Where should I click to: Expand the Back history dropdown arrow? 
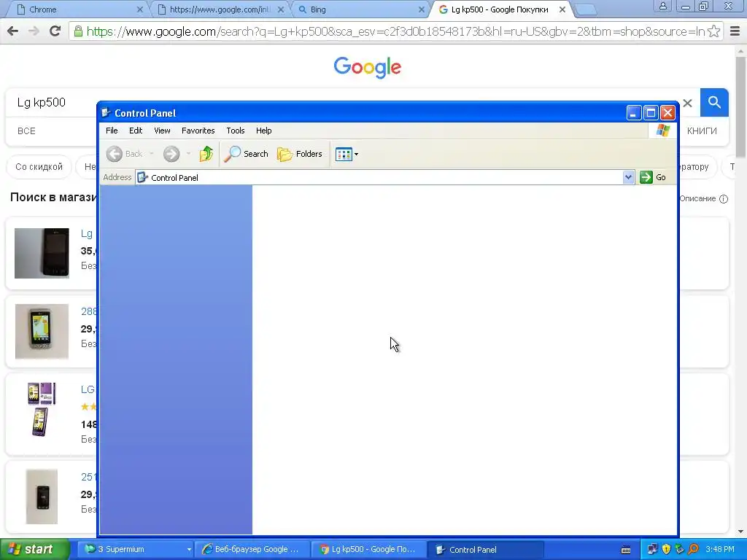pos(152,154)
